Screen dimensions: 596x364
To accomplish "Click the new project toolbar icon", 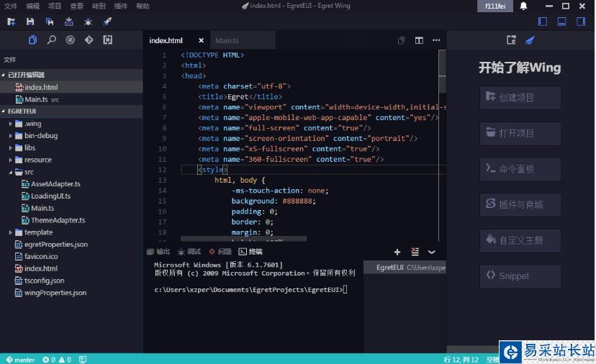I will [x=12, y=22].
